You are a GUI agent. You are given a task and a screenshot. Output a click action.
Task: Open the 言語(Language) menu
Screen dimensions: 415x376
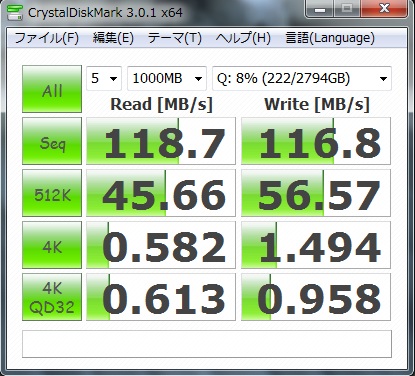(x=330, y=38)
